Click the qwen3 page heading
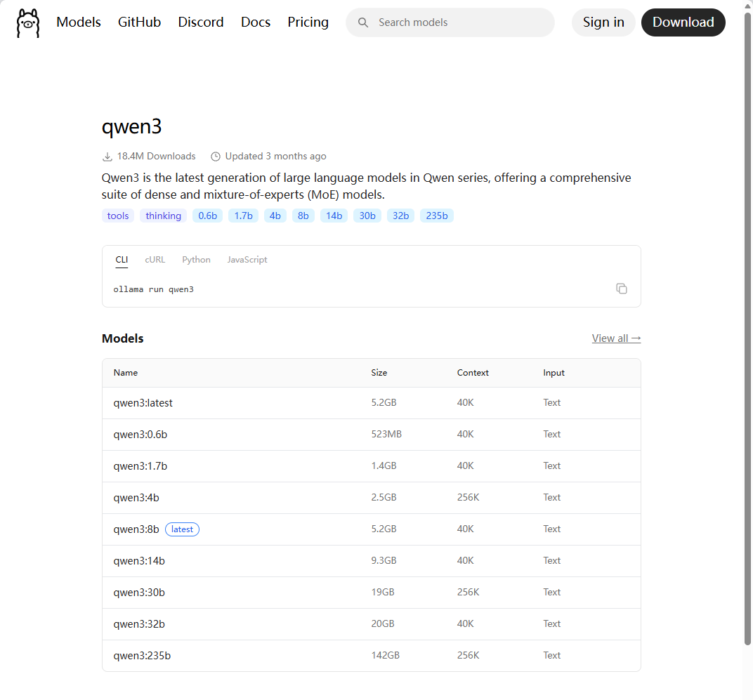 [131, 127]
